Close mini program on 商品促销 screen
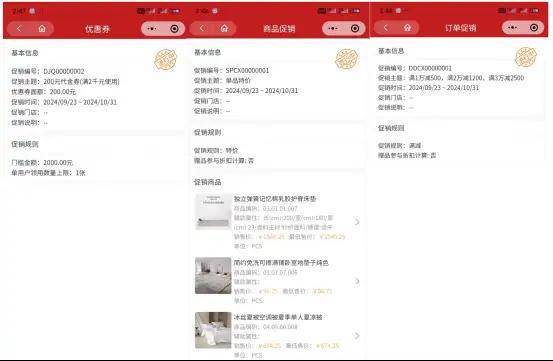This screenshot has height=361, width=553. tap(355, 28)
